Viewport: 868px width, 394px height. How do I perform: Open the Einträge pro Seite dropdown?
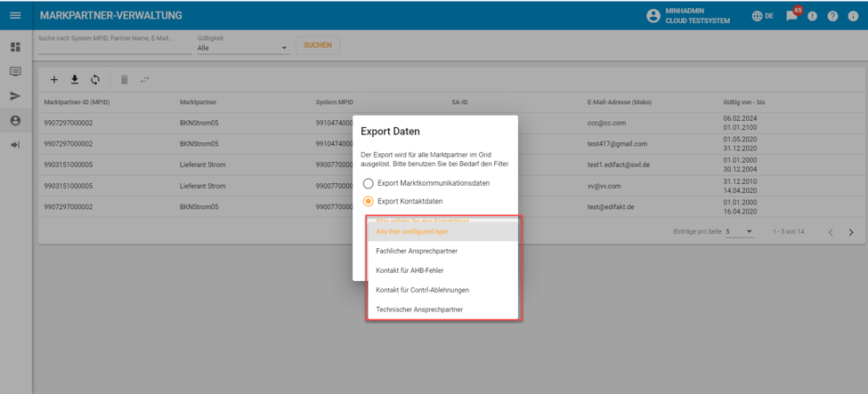[740, 231]
